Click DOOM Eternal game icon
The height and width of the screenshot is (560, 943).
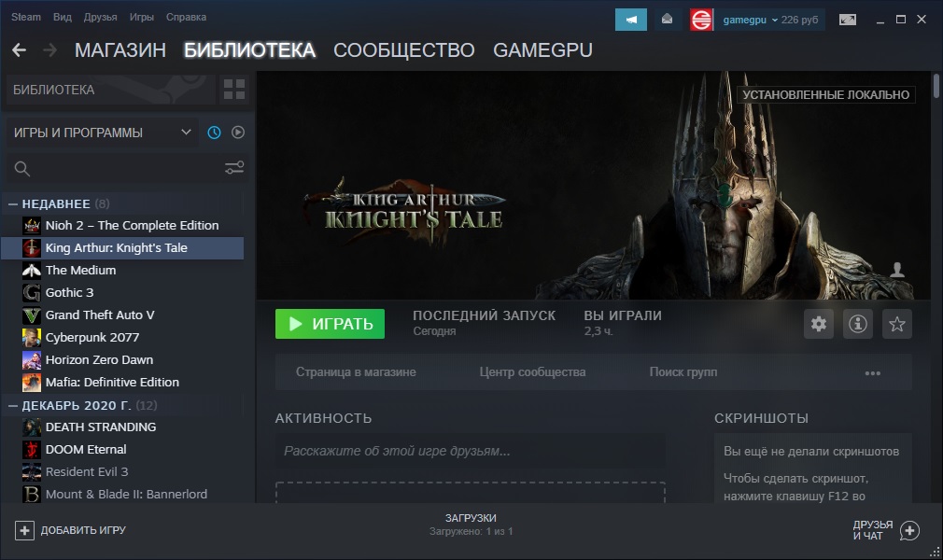(31, 449)
